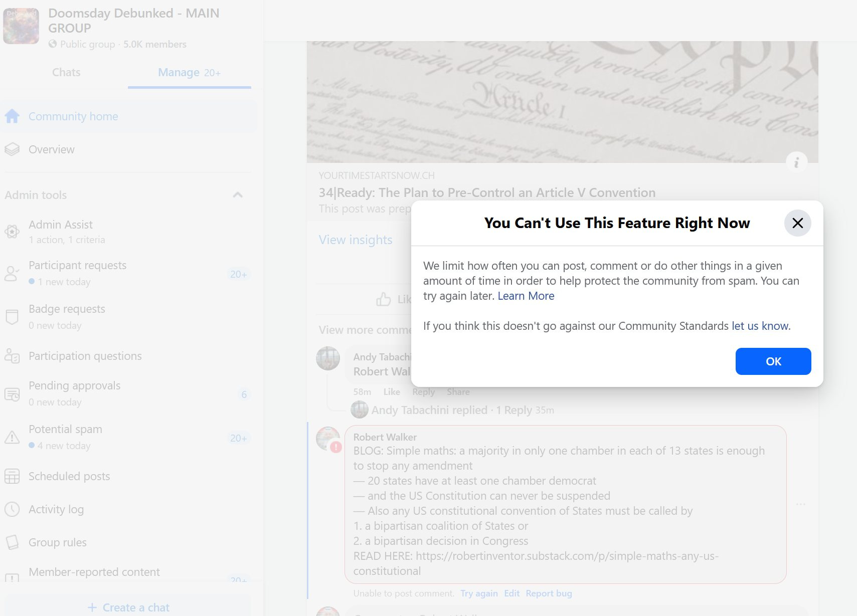Click the article preview image

[562, 102]
